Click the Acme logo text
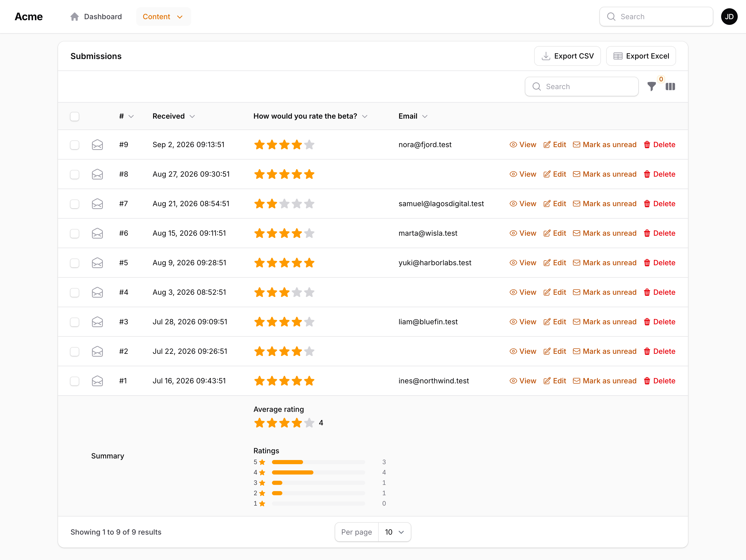 tap(29, 17)
